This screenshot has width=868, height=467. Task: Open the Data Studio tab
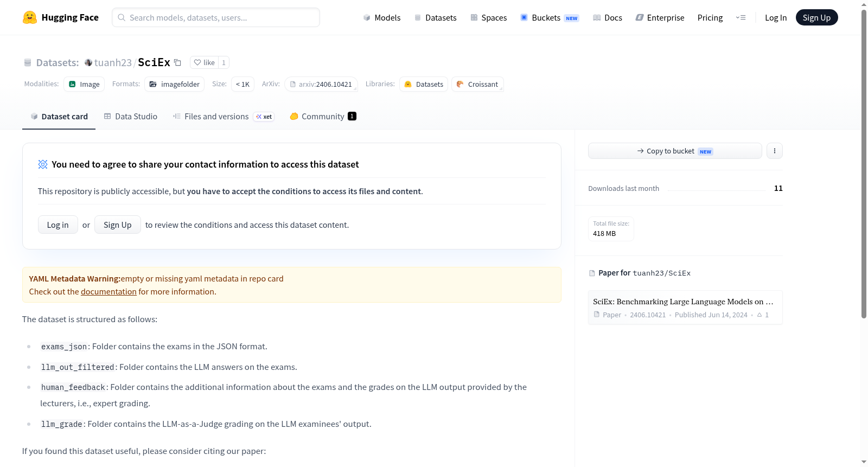(131, 117)
